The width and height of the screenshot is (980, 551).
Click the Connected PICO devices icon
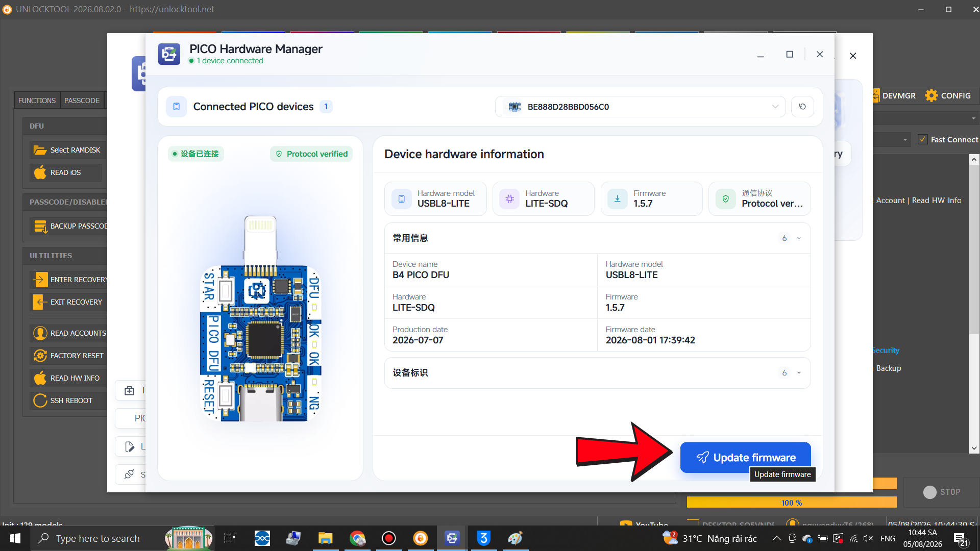pyautogui.click(x=177, y=107)
